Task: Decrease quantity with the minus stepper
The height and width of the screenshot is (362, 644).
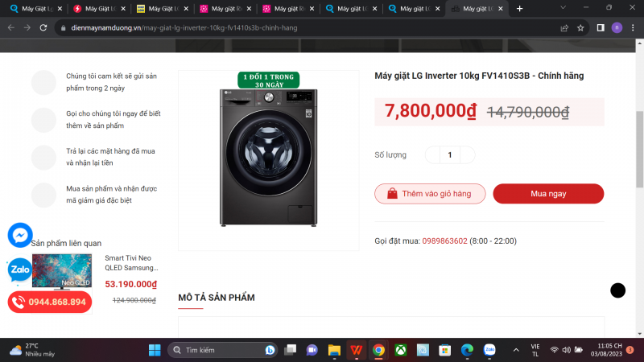Action: (x=433, y=154)
